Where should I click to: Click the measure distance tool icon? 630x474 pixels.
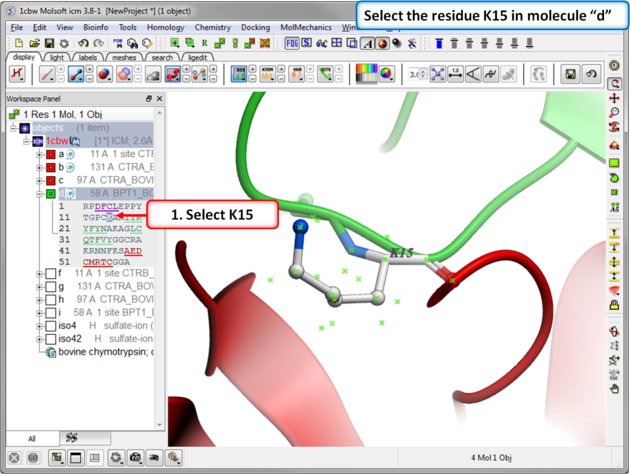click(x=455, y=75)
